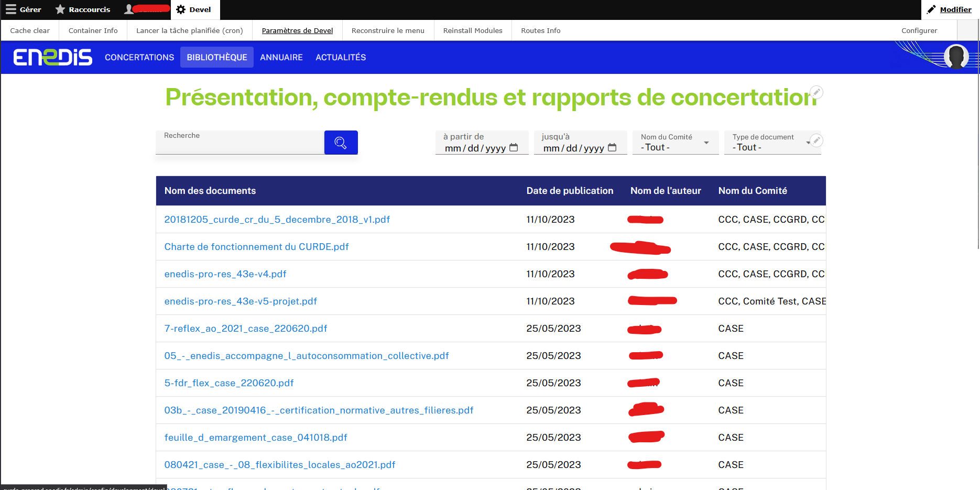The height and width of the screenshot is (490, 980).
Task: Select Cache clear in toolbar
Action: pos(30,30)
